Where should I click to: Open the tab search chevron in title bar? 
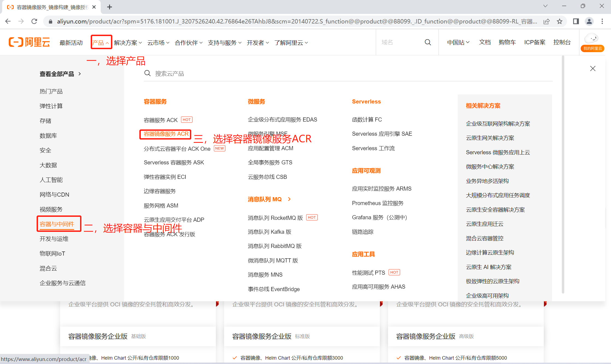coord(545,6)
